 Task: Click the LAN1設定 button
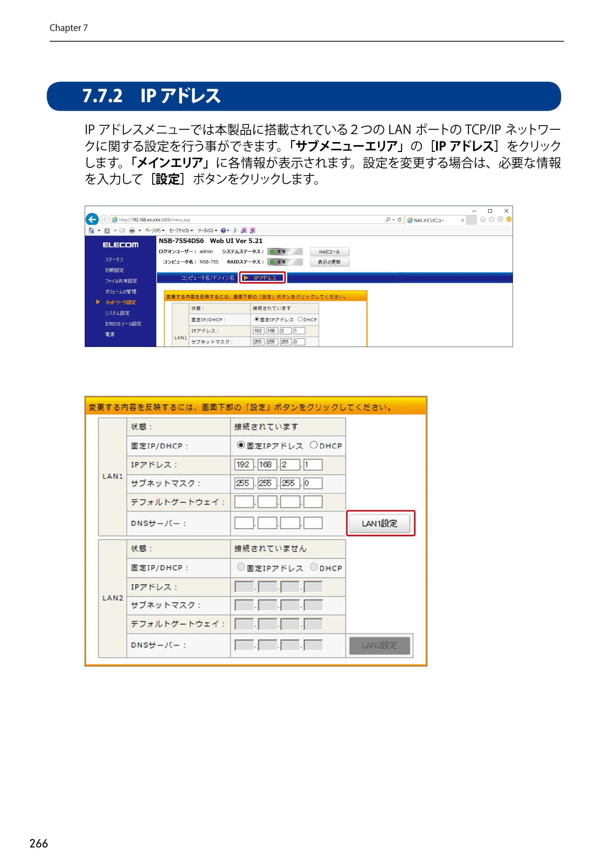pyautogui.click(x=380, y=524)
